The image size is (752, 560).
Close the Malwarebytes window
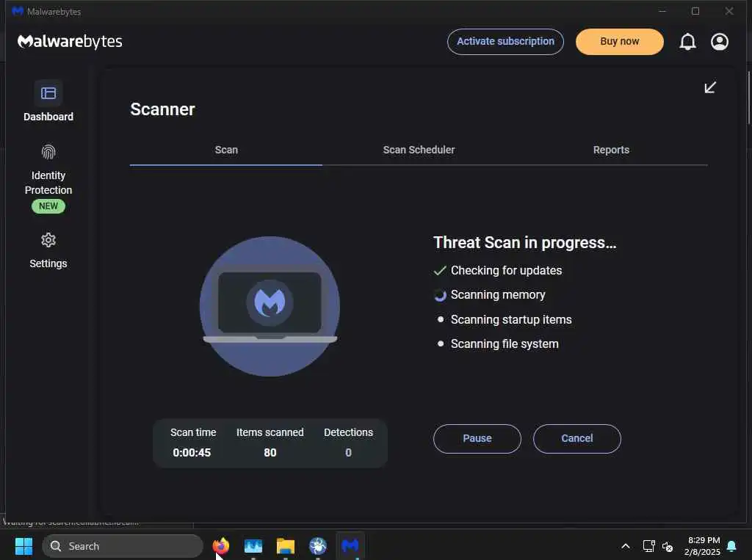click(729, 11)
